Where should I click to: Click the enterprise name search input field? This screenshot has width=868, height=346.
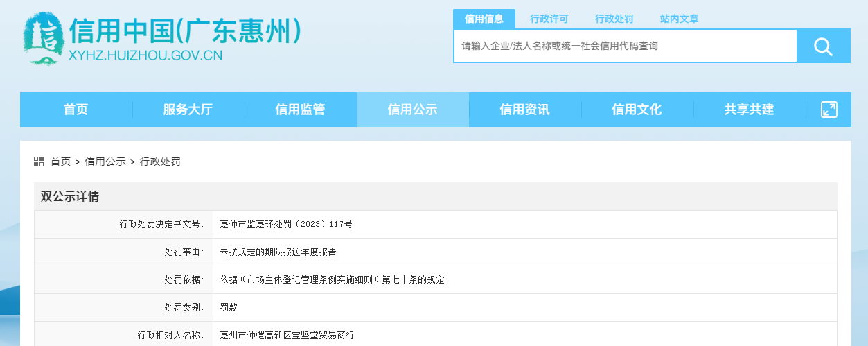point(626,46)
